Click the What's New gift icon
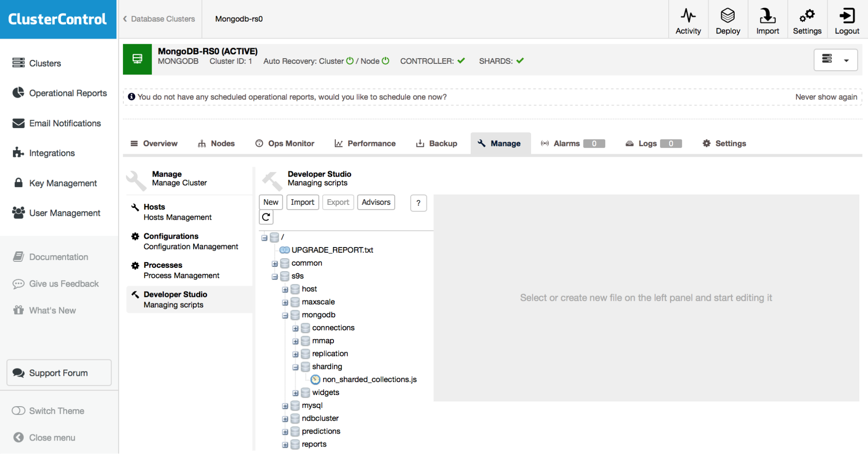 [18, 310]
